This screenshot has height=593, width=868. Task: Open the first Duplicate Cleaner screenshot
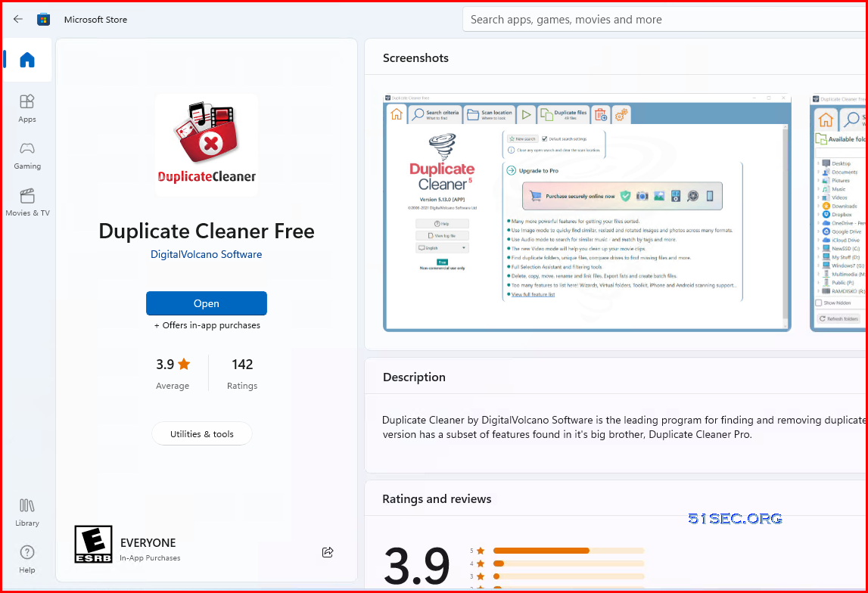pos(586,213)
